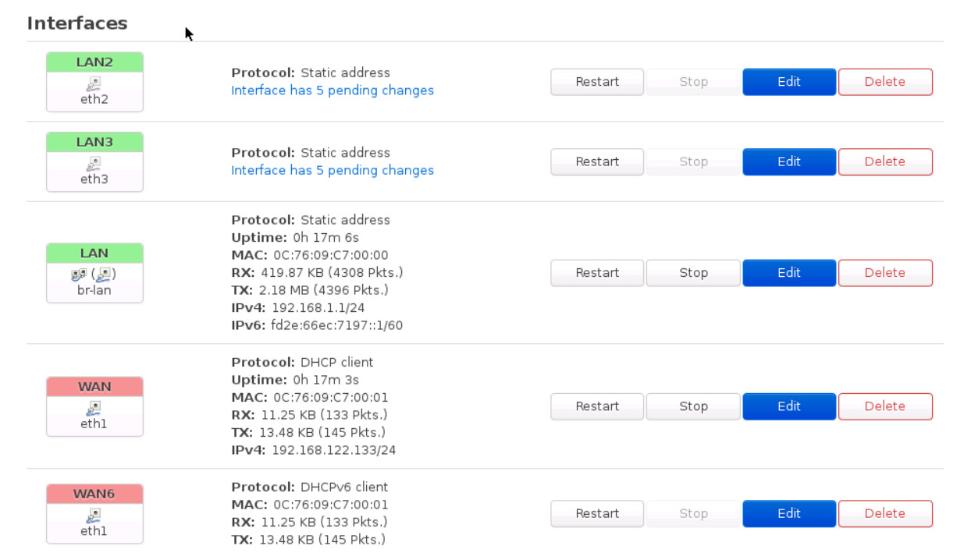The image size is (964, 560).
Task: Delete the LAN3 interface
Action: coord(885,161)
